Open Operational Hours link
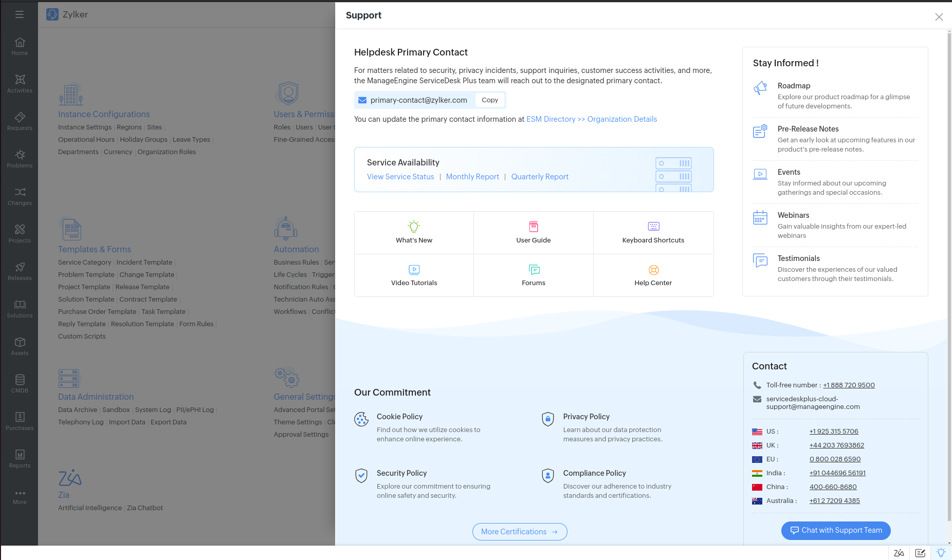This screenshot has width=952, height=560. pos(86,140)
